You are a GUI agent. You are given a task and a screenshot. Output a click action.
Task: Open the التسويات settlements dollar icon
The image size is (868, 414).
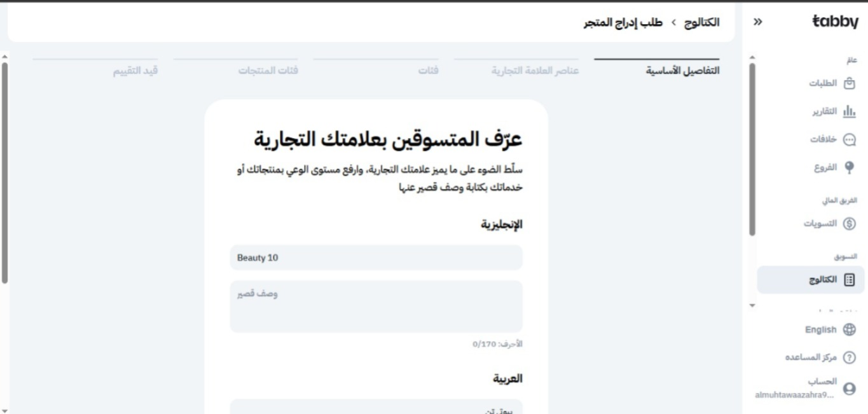click(x=848, y=223)
